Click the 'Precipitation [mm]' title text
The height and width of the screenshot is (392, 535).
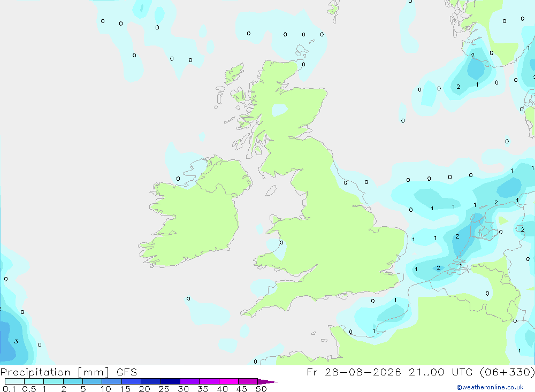[x=55, y=372]
